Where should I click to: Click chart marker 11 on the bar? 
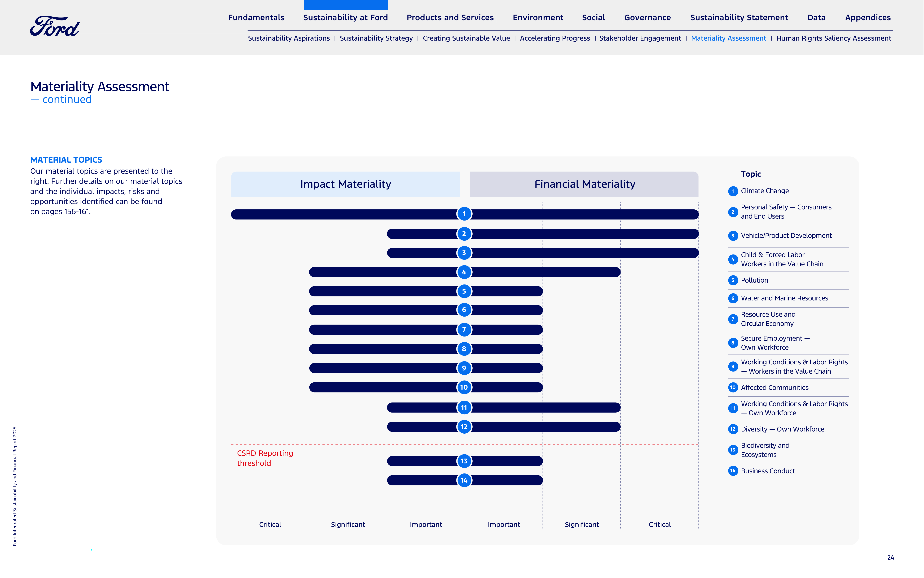(464, 408)
